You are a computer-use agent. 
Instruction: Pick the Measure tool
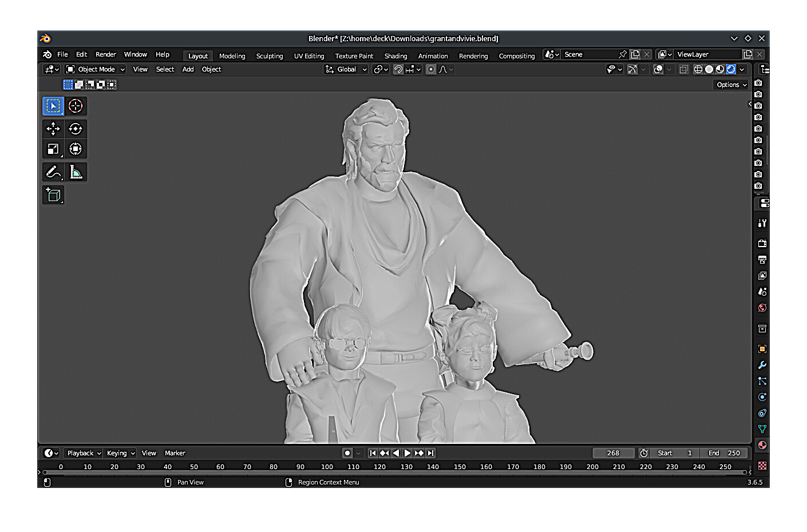[76, 172]
